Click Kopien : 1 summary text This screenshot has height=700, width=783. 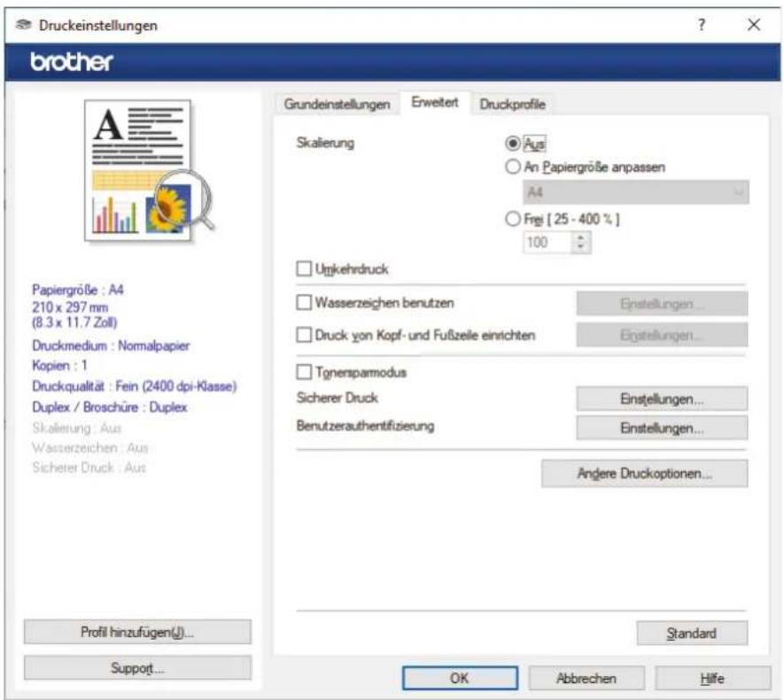pyautogui.click(x=59, y=366)
